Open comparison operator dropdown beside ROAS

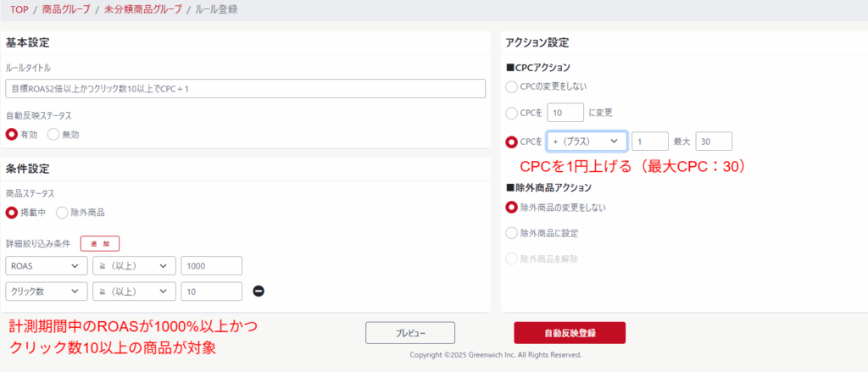(x=134, y=266)
